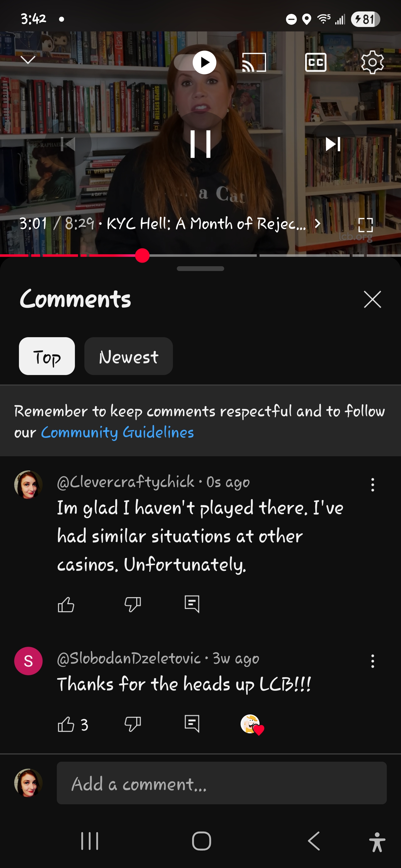The width and height of the screenshot is (401, 868).
Task: Like SlobodanDzeletovic's comment
Action: pos(66,724)
